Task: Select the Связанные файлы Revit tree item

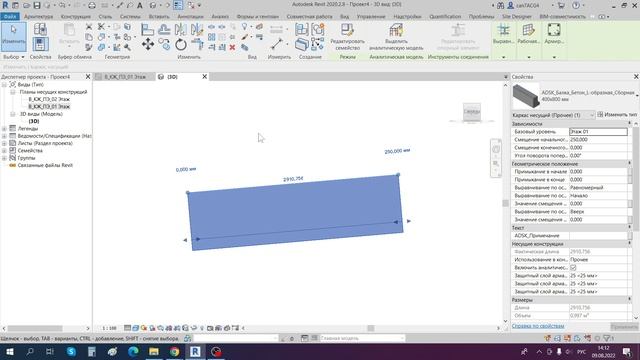Action: [45, 165]
